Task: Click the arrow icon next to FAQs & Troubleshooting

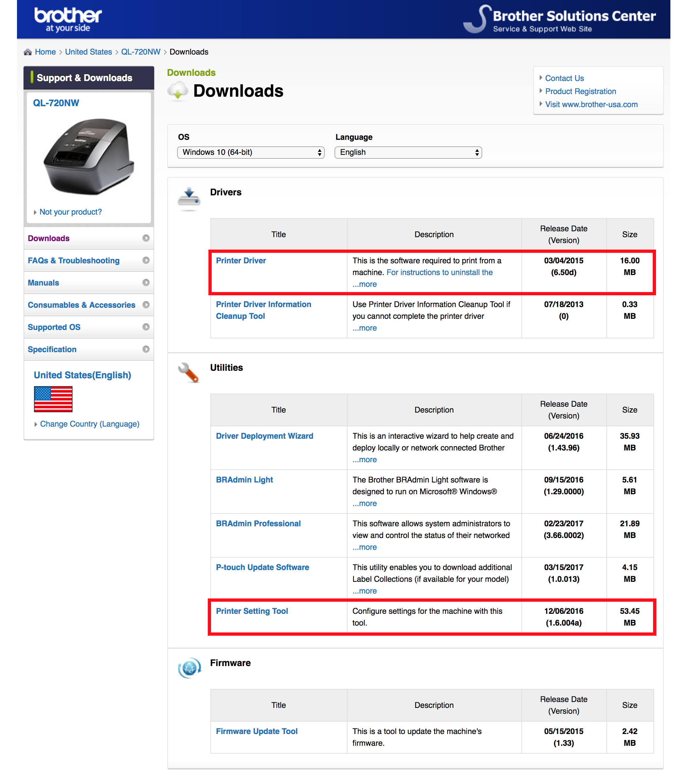Action: (x=146, y=260)
